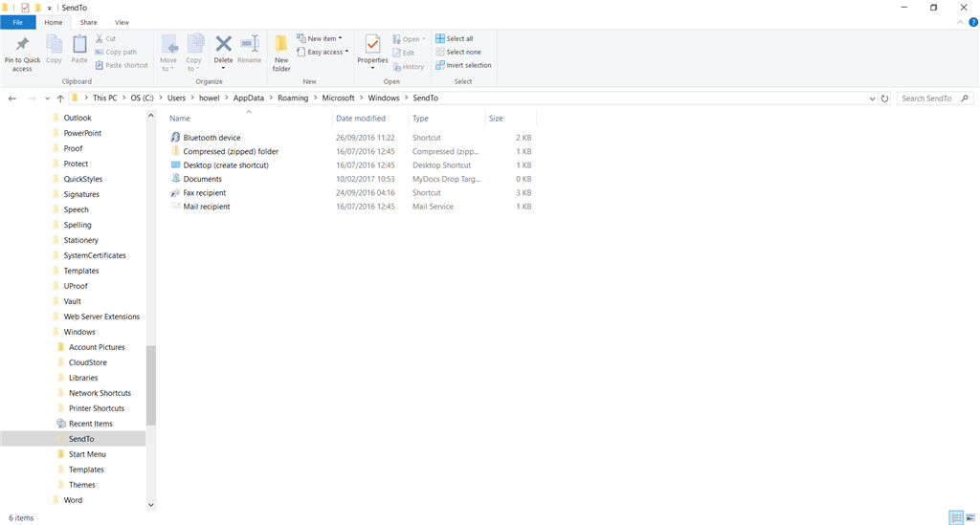The width and height of the screenshot is (980, 525).
Task: Click Copy path in ribbon
Action: [116, 52]
